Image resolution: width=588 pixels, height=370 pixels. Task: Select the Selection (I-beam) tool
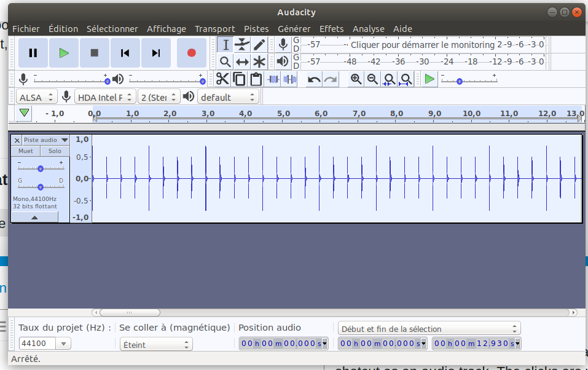point(225,45)
